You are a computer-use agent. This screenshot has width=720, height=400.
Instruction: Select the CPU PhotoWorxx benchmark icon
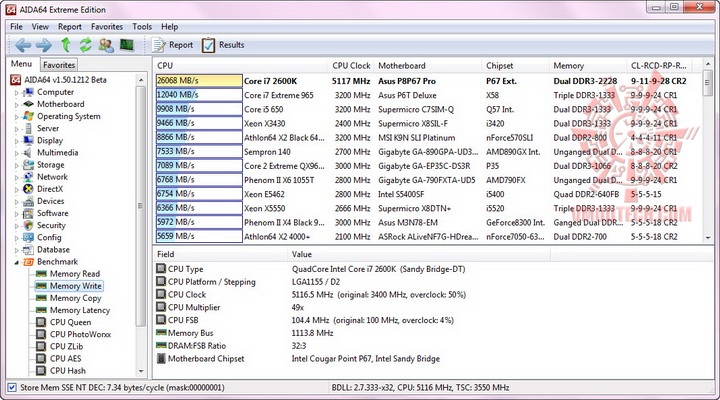(x=41, y=334)
